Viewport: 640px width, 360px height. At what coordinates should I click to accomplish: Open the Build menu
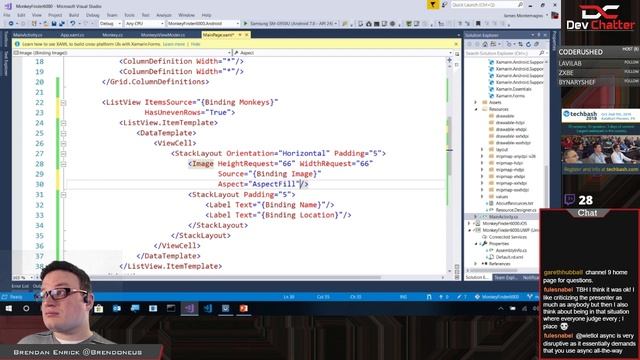(x=74, y=15)
